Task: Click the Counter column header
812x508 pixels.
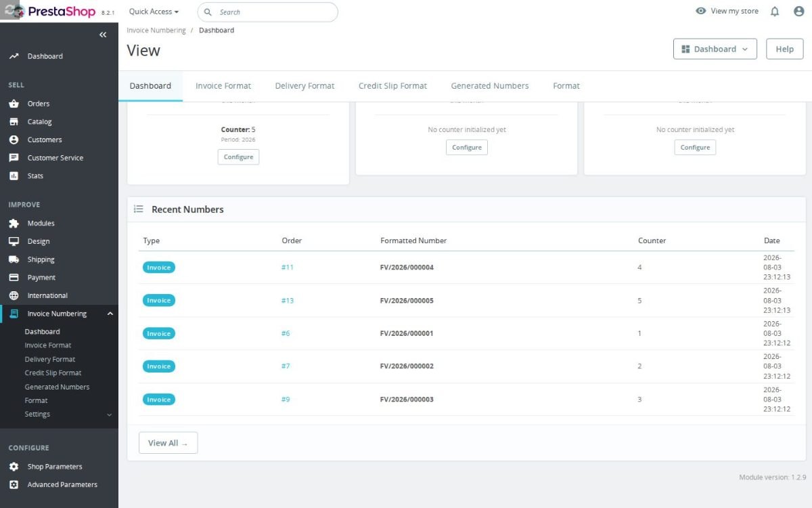Action: (x=652, y=240)
